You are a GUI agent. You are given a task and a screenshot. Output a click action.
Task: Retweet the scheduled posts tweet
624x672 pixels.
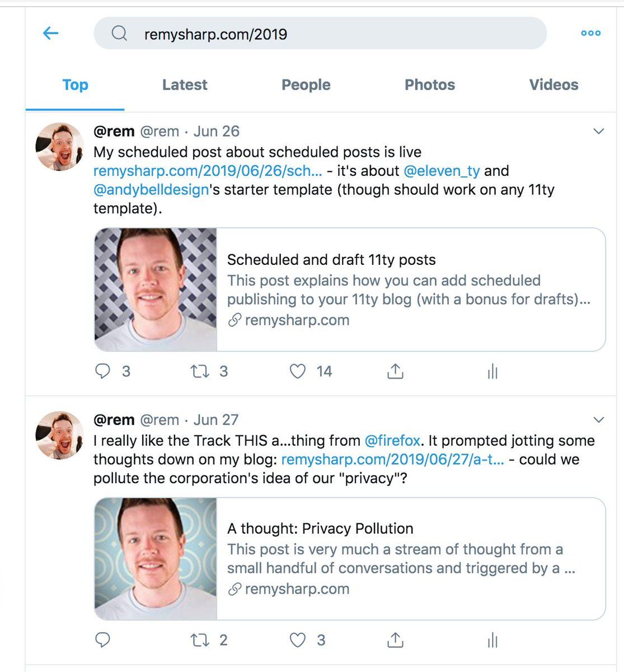[200, 371]
